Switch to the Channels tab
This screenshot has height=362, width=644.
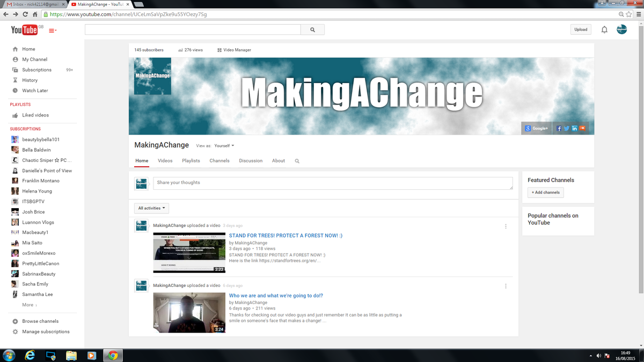219,161
